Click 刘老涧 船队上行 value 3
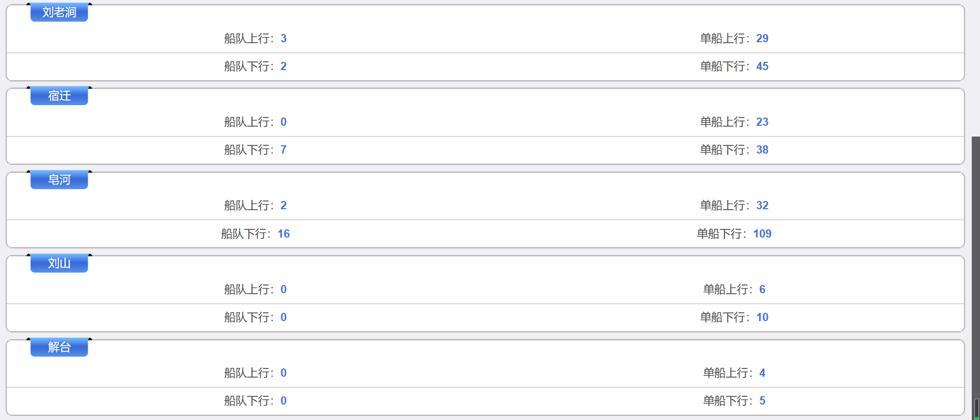Screen dimensions: 980x420 coord(283,39)
